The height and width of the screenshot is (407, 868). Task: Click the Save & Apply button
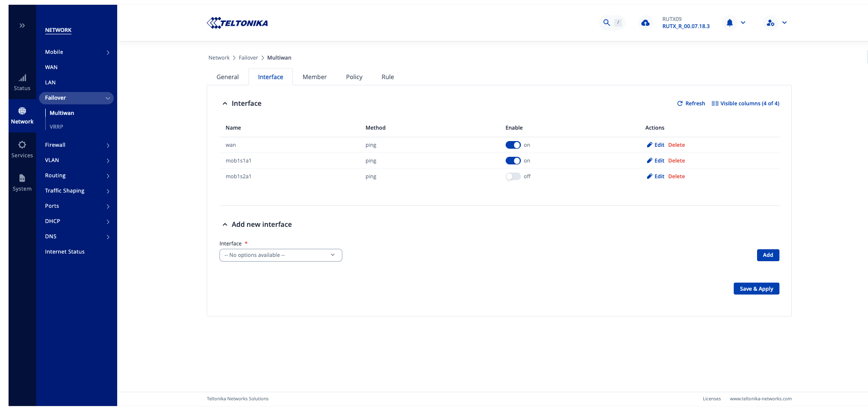756,289
